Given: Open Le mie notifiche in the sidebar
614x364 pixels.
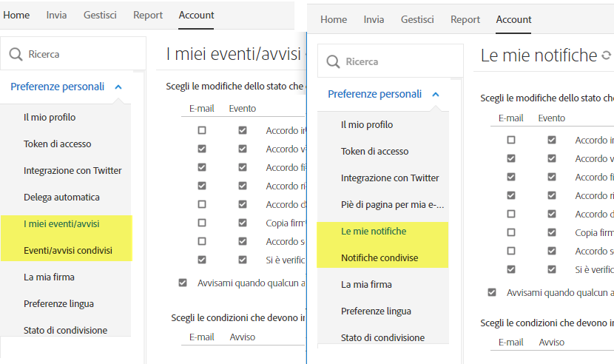Looking at the screenshot, I should (x=374, y=232).
